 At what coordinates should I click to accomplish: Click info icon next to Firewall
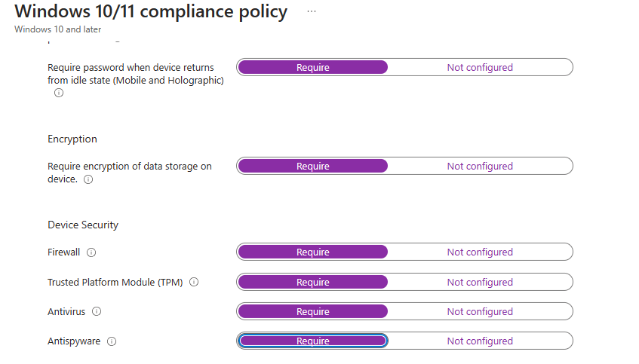pos(91,252)
